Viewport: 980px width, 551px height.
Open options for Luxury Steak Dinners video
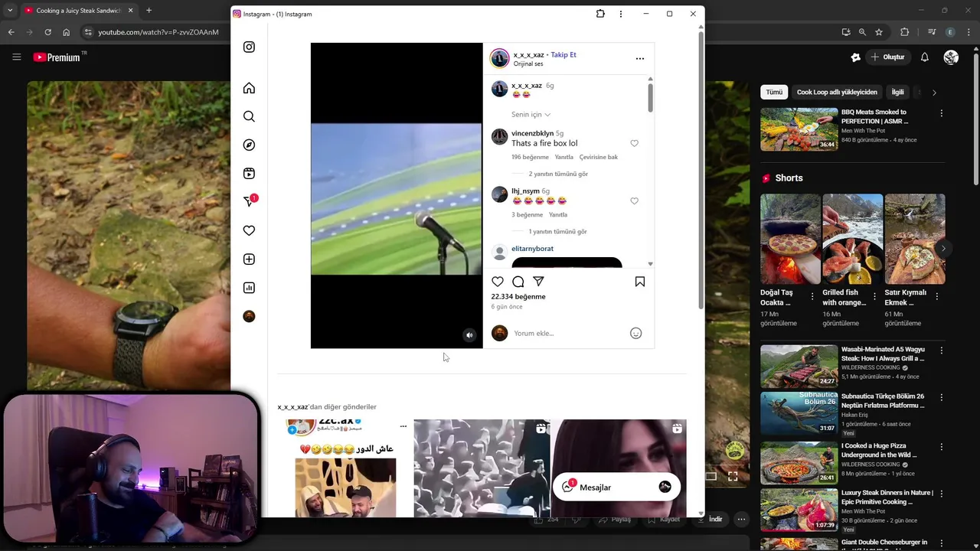point(942,494)
